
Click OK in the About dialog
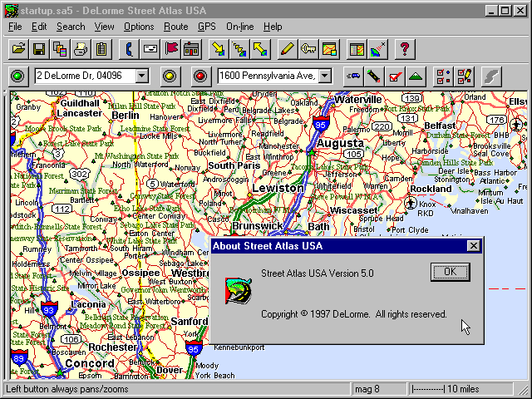[451, 272]
